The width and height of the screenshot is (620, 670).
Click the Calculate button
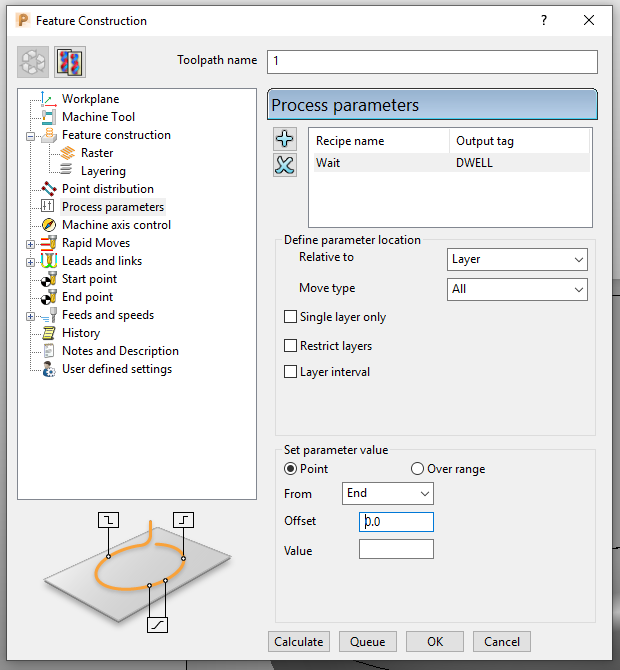(299, 642)
